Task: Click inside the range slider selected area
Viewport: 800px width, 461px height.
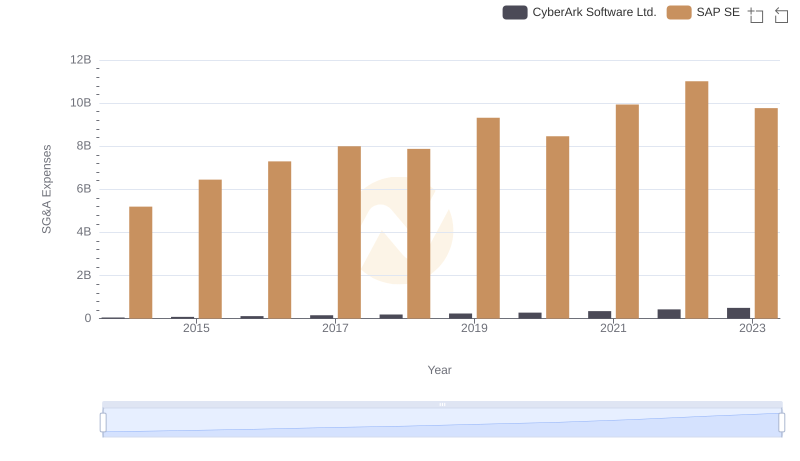Action: [442, 423]
